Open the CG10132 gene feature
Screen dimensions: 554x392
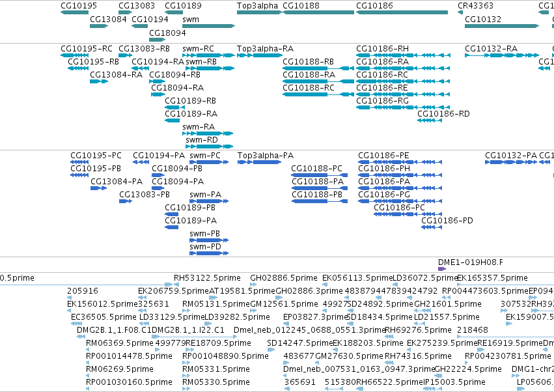[502, 26]
